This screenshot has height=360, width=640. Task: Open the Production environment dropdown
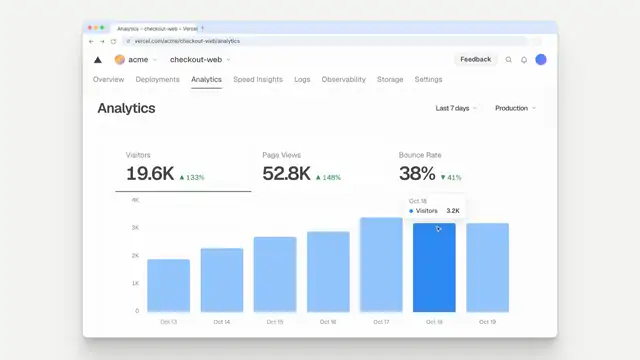(x=516, y=108)
